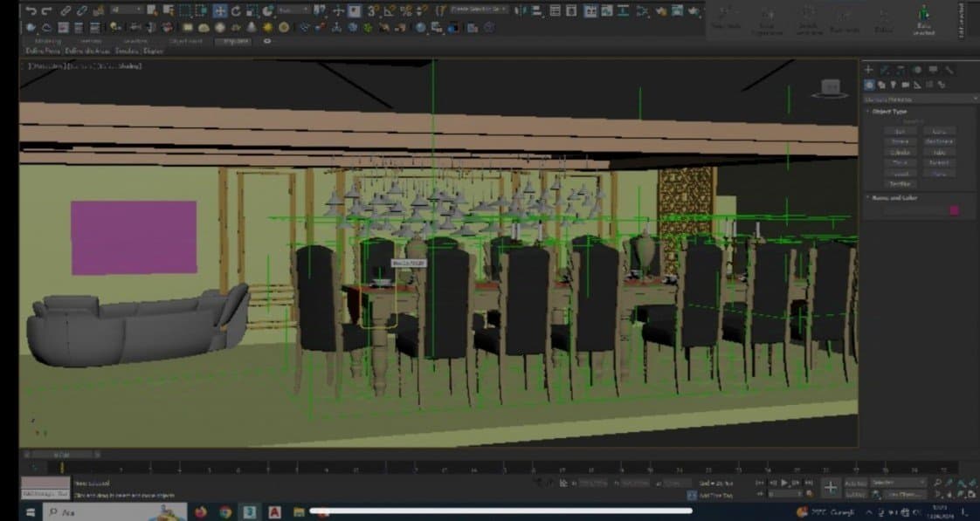Activate the Select and Rotate tool
The image size is (980, 521).
(236, 10)
